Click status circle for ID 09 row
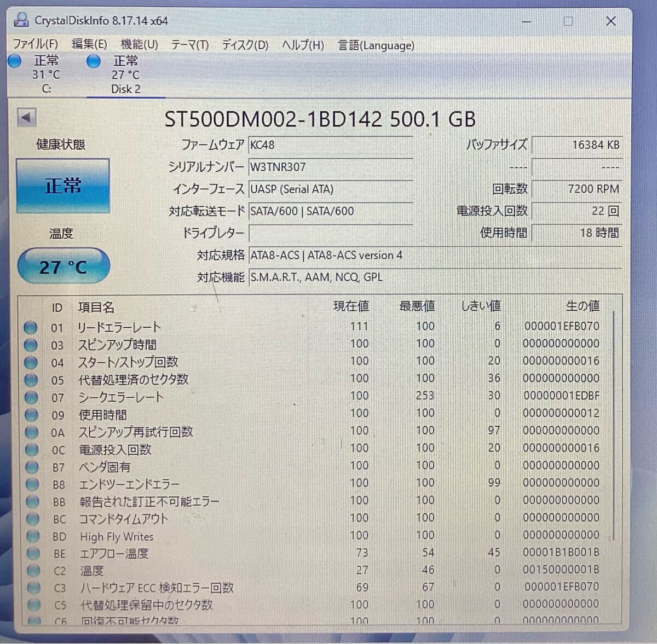Image resolution: width=657 pixels, height=644 pixels. point(31,415)
